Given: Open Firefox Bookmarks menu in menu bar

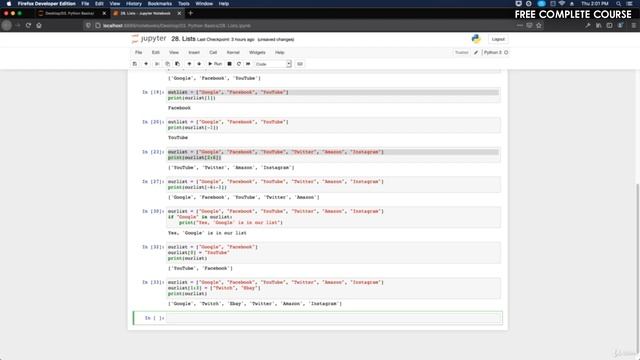Looking at the screenshot, I should pos(160,4).
